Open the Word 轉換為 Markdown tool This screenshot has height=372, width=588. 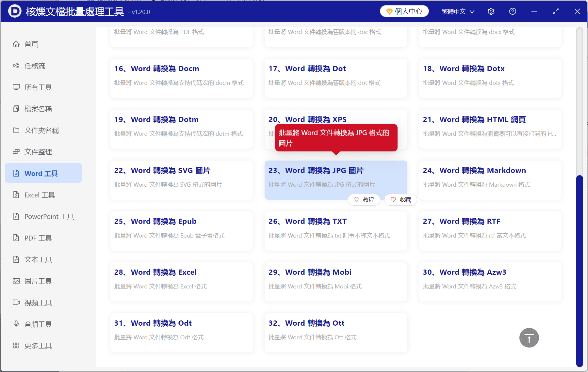[x=490, y=180]
